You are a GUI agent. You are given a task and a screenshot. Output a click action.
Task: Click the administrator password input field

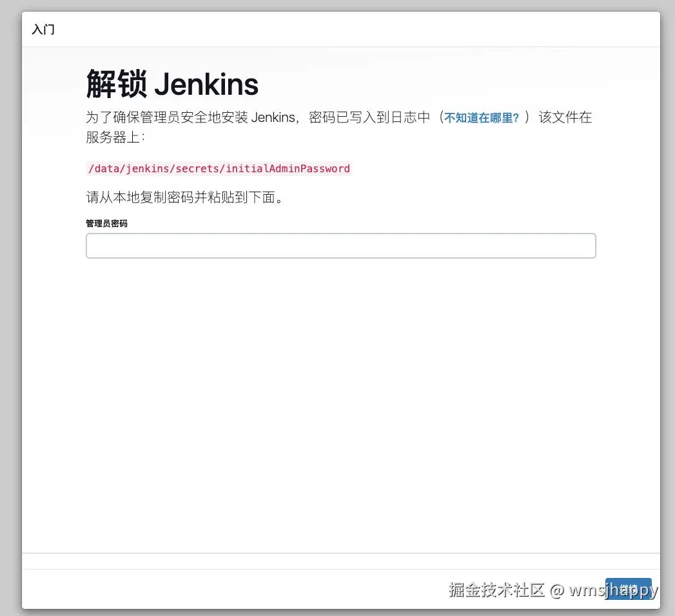340,246
